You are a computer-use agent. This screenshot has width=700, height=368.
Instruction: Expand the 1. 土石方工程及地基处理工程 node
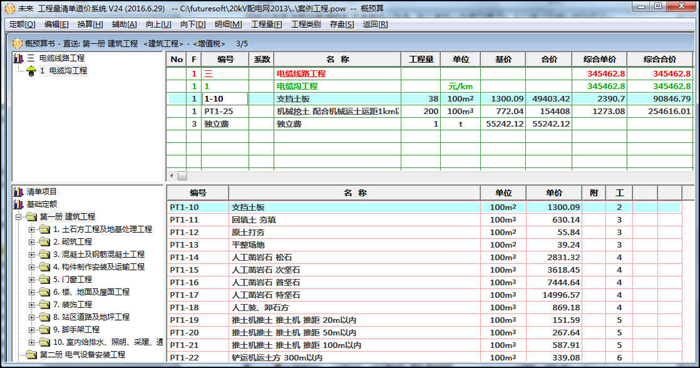(x=31, y=230)
